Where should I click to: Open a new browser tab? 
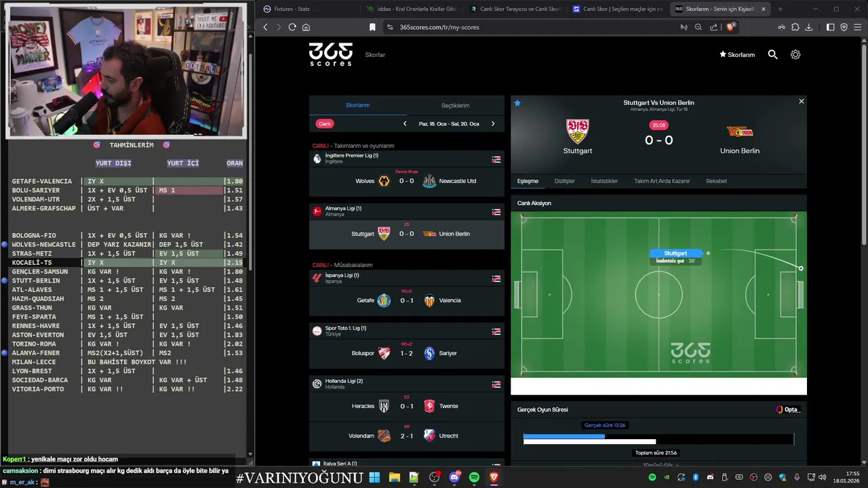(780, 9)
